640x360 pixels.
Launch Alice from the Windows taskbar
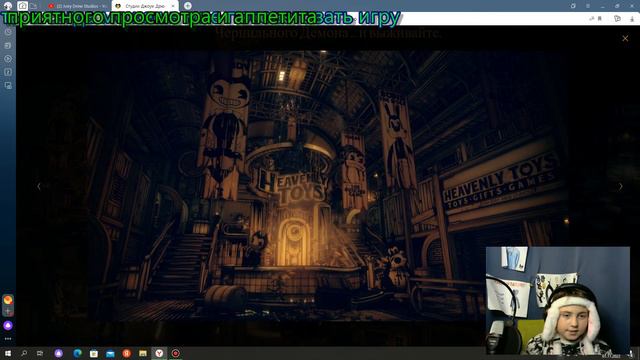point(58,353)
